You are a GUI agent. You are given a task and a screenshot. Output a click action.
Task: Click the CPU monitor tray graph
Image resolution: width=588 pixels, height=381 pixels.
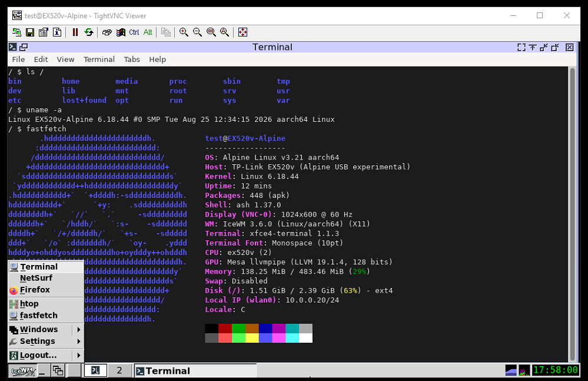[524, 370]
